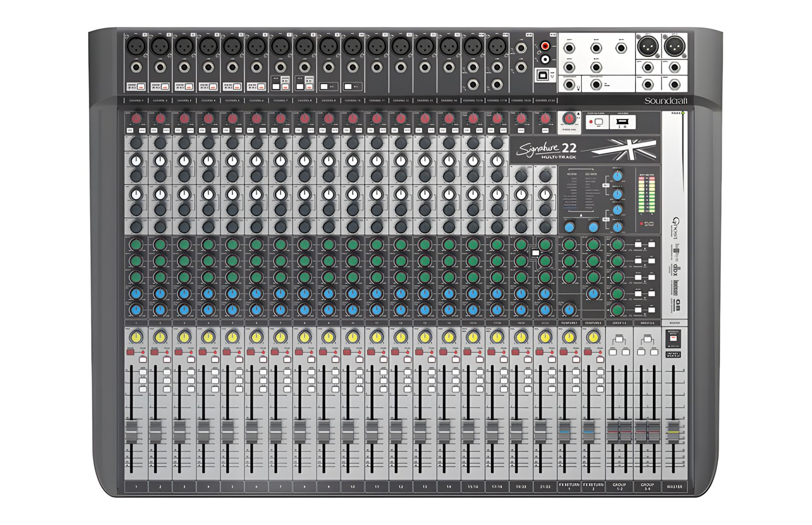Click the left master XLR output connector
This screenshot has height=525, width=812.
(648, 47)
